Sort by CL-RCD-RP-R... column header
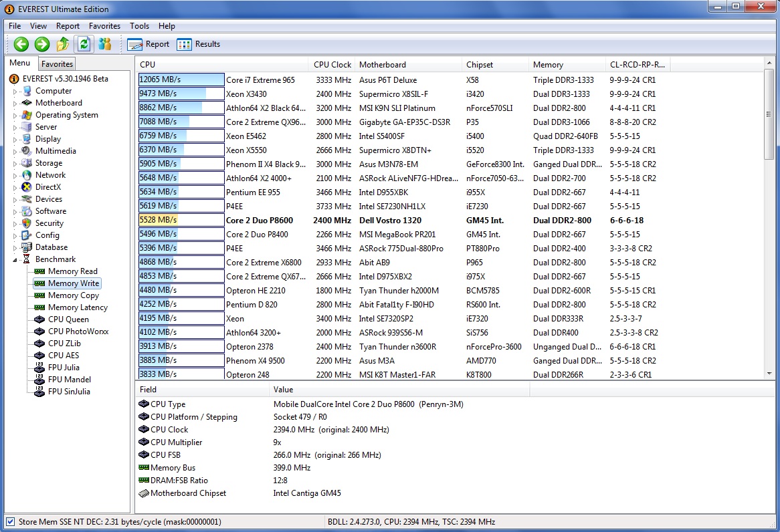The image size is (780, 532). (x=638, y=65)
